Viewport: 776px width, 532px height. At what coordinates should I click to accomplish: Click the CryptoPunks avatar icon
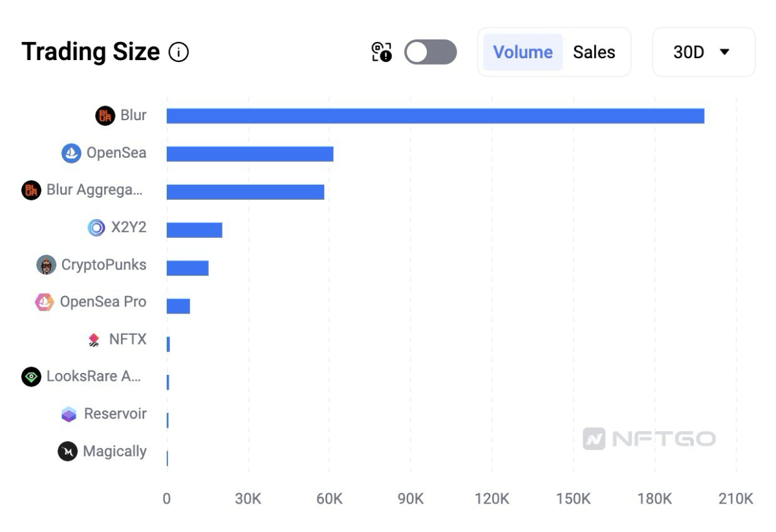(x=46, y=265)
